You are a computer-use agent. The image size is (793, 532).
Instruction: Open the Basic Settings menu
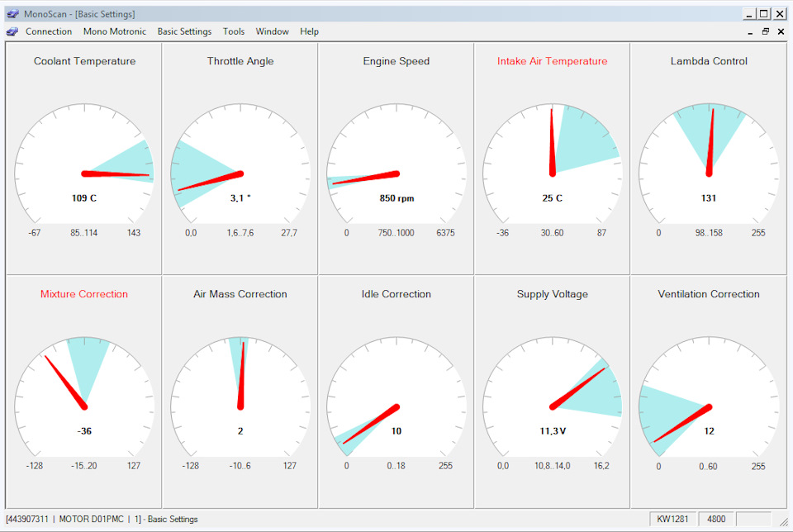click(x=184, y=31)
